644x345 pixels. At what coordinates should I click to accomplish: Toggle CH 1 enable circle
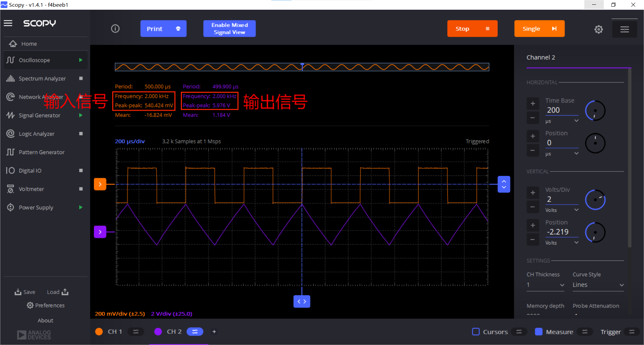tap(99, 332)
